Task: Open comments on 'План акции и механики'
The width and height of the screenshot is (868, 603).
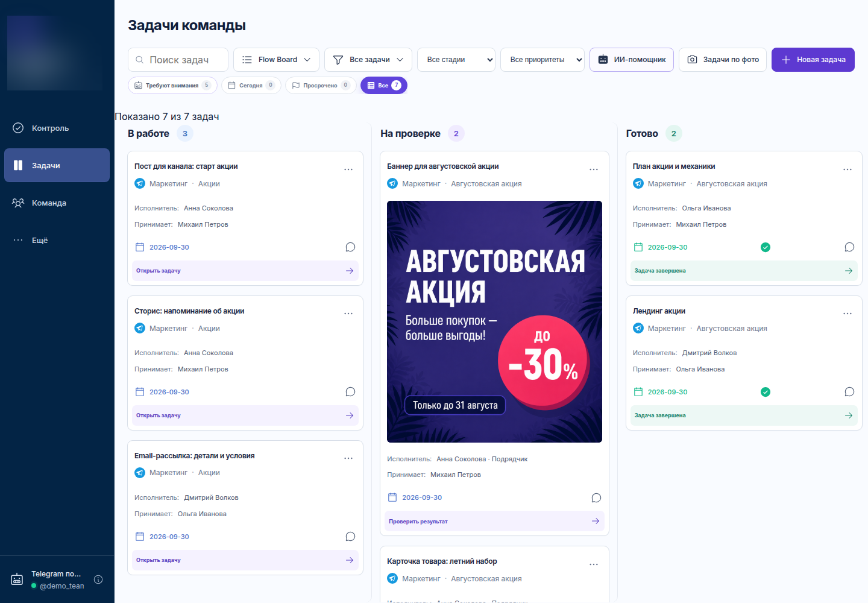Action: click(849, 247)
